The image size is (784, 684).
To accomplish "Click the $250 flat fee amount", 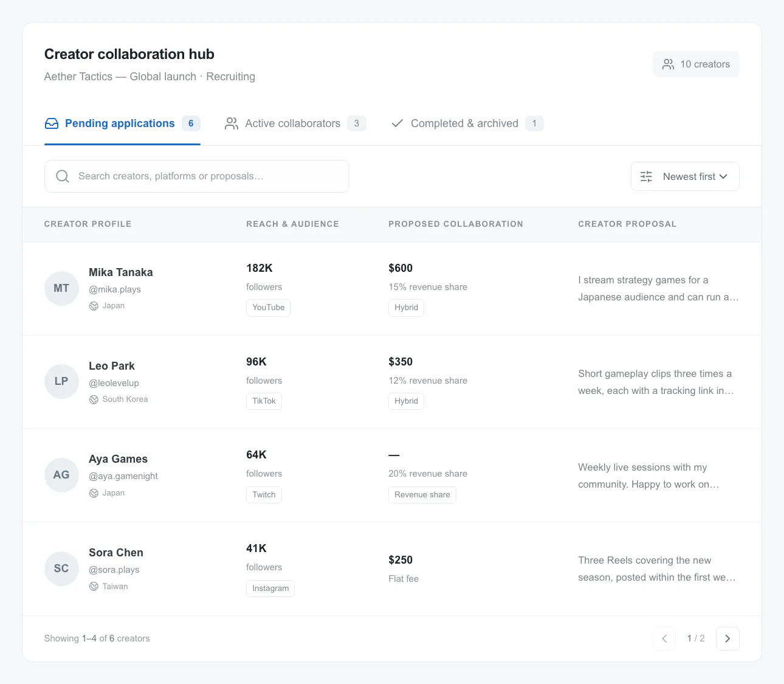I will 401,560.
